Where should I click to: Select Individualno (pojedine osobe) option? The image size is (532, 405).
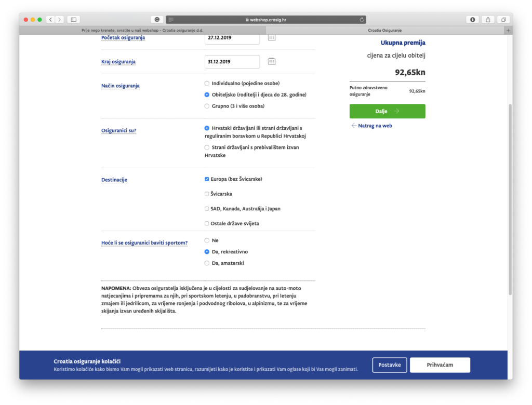tap(207, 84)
